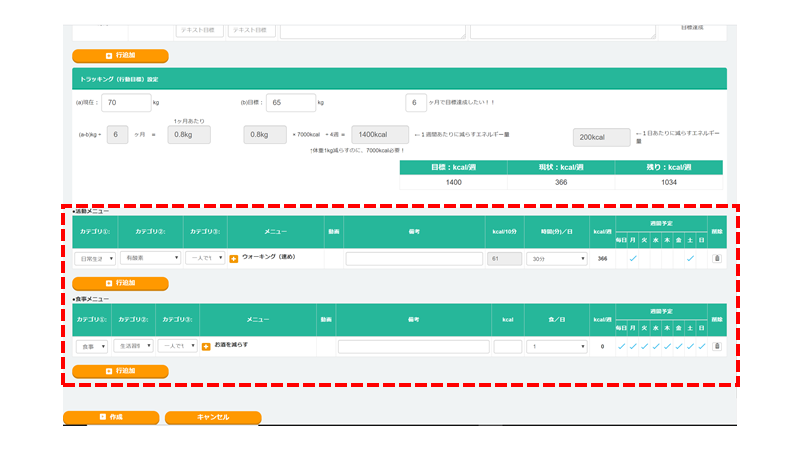Expand the 30分 time-per-day dropdown

(555, 258)
